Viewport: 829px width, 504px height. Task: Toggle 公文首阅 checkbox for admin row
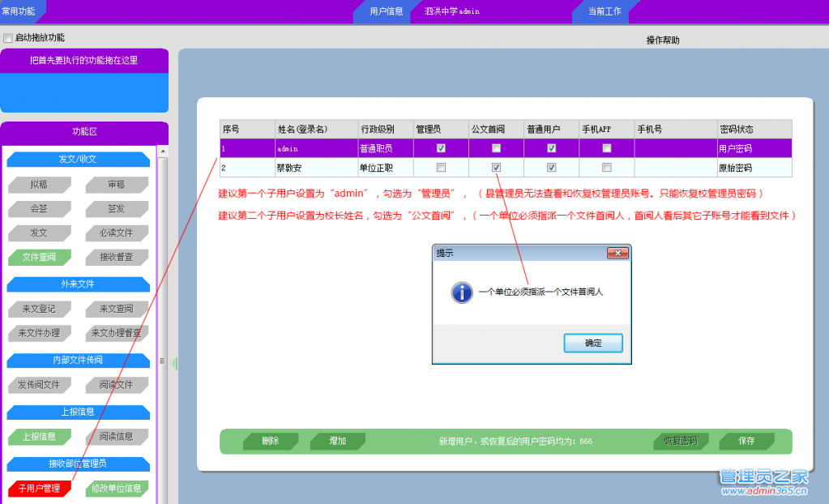(x=496, y=148)
